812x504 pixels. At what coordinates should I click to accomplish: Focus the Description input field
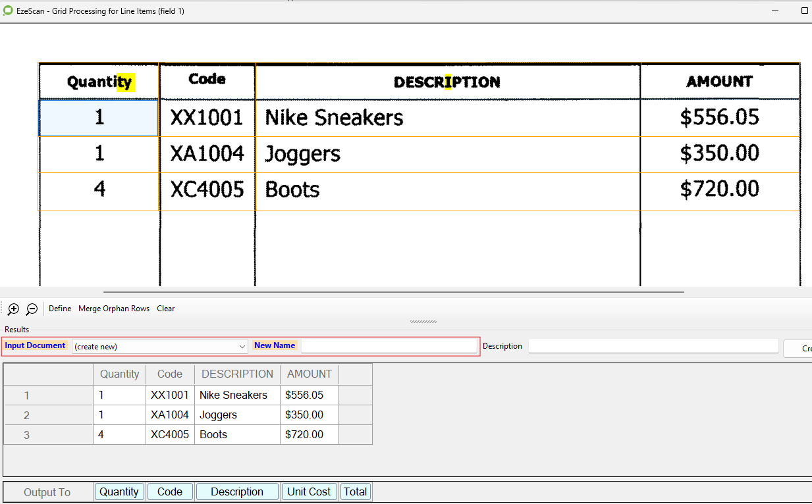click(x=653, y=346)
